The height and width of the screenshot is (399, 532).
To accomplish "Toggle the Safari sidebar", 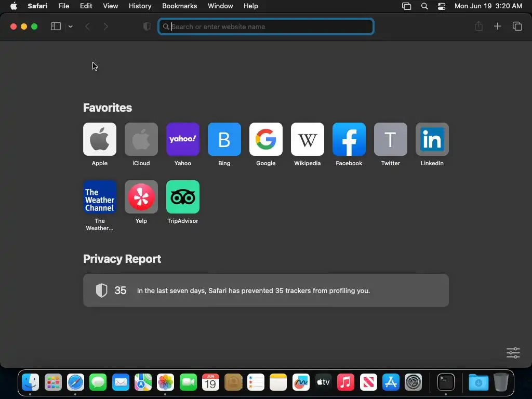I will (56, 26).
